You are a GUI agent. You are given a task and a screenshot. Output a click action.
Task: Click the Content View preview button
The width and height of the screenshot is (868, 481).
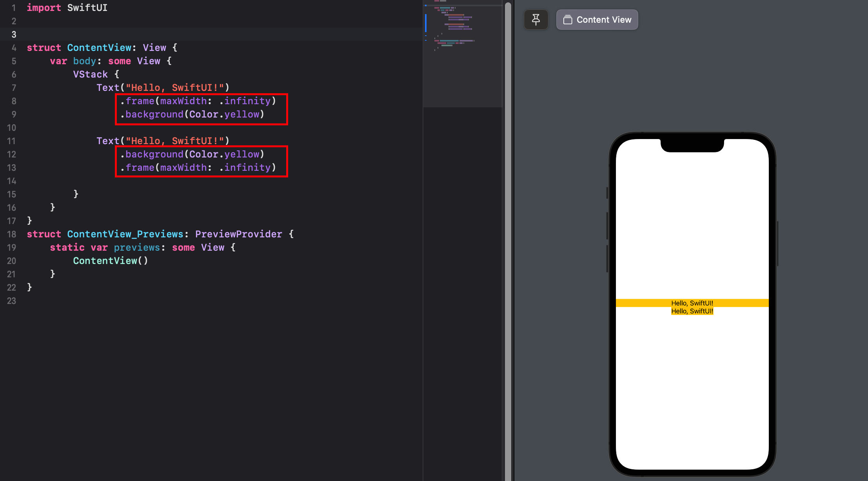pyautogui.click(x=597, y=20)
